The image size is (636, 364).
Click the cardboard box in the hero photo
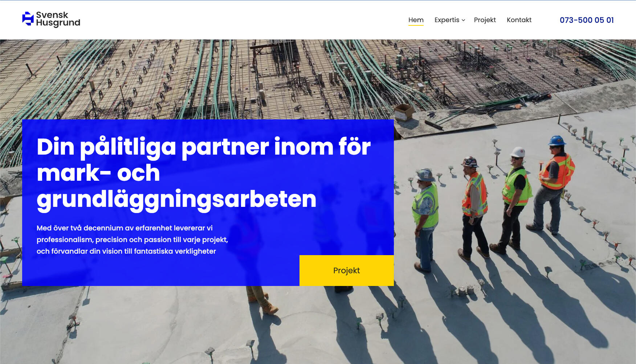pyautogui.click(x=404, y=112)
